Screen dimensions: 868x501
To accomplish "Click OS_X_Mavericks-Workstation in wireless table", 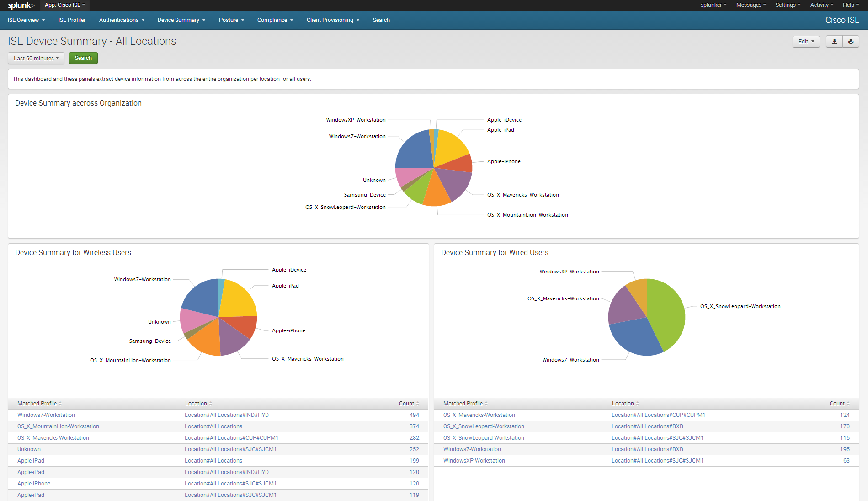I will click(x=53, y=438).
